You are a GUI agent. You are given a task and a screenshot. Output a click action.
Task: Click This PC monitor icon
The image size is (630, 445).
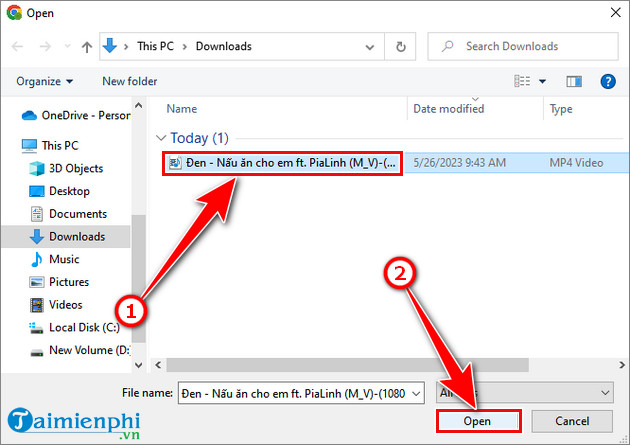(x=29, y=146)
